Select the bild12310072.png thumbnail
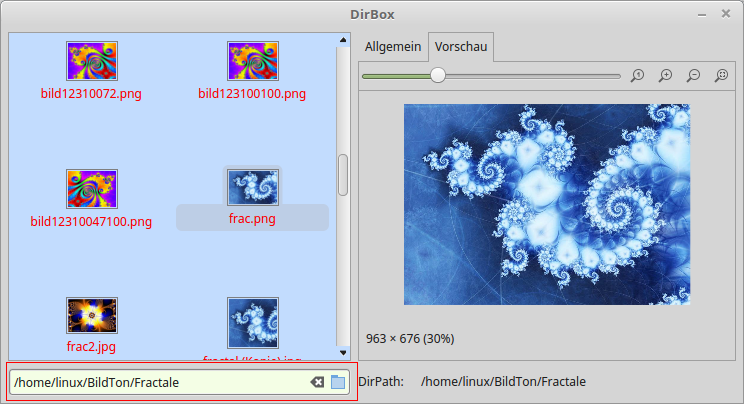 click(92, 61)
